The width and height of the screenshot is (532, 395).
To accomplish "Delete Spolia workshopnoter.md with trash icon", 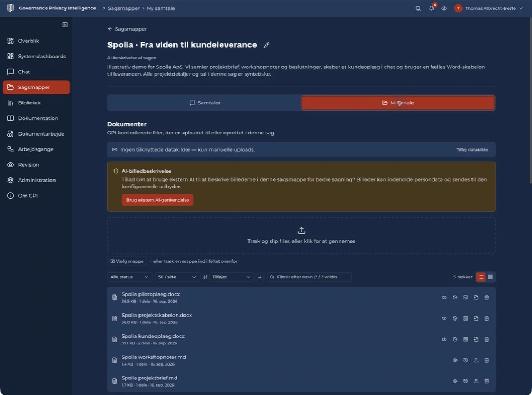I will coord(486,361).
